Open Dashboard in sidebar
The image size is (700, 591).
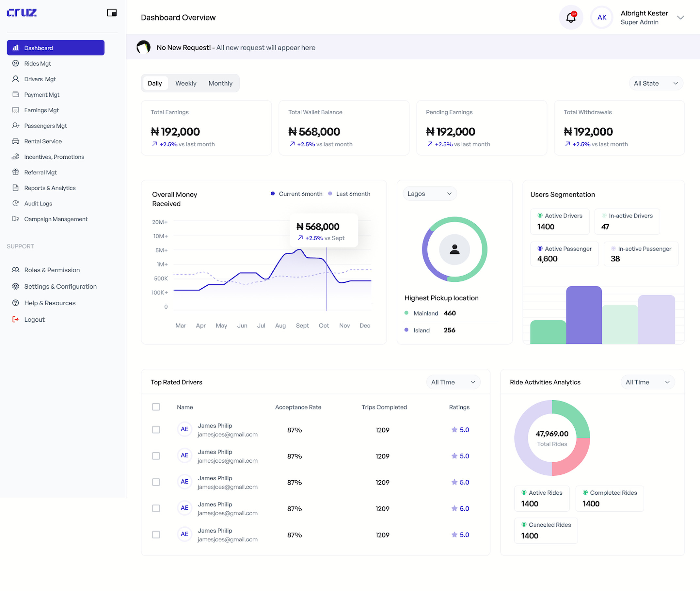[x=56, y=48]
